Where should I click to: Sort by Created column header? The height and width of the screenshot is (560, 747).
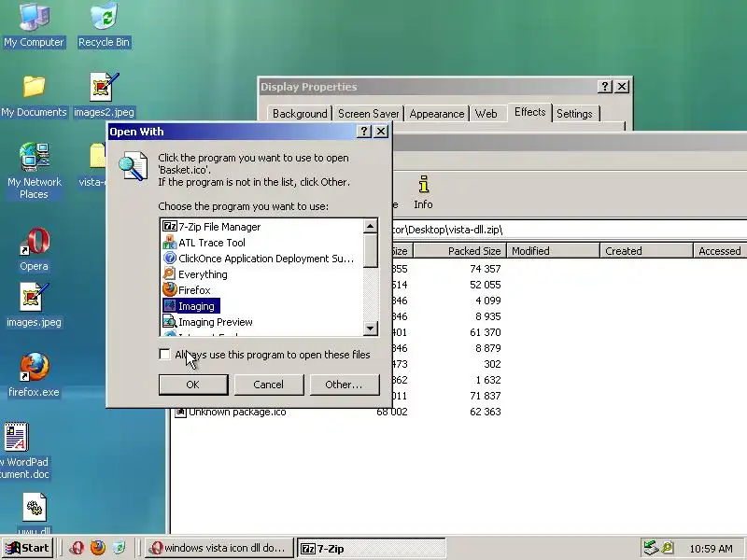coord(646,251)
